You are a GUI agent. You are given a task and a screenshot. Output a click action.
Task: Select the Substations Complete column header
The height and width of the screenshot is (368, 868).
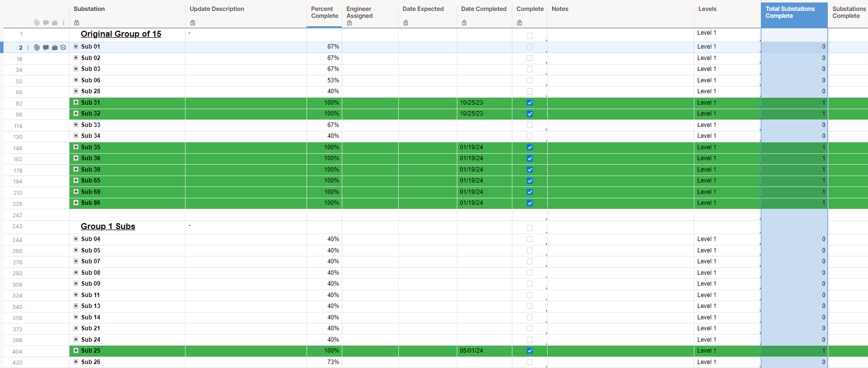coord(849,12)
